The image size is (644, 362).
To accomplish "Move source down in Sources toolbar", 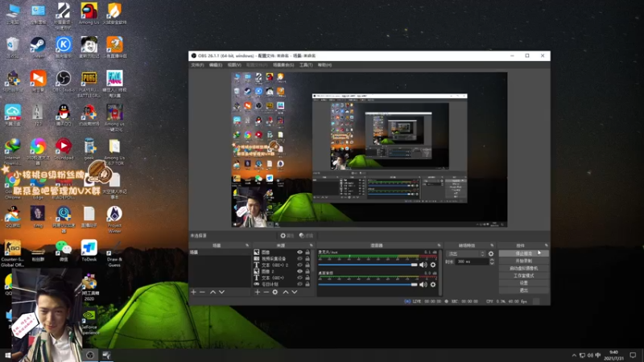I will tap(295, 292).
